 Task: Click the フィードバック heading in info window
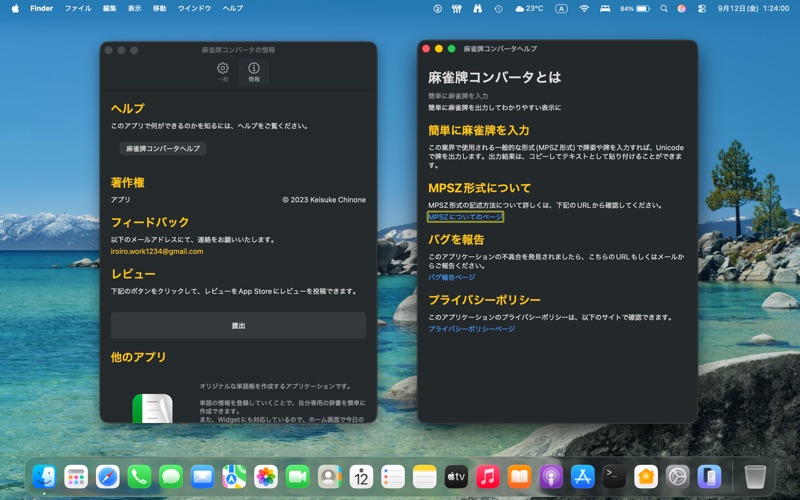150,222
